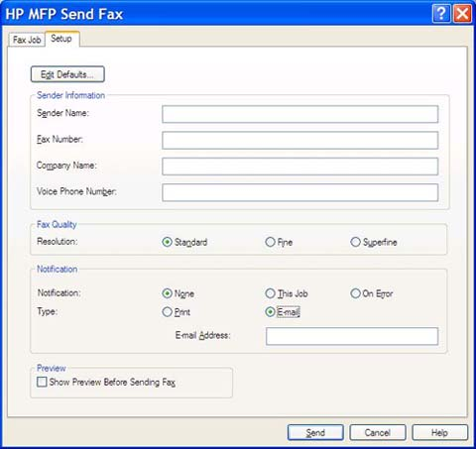Click the Send button
Screen dimensions: 476x449
[x=315, y=432]
